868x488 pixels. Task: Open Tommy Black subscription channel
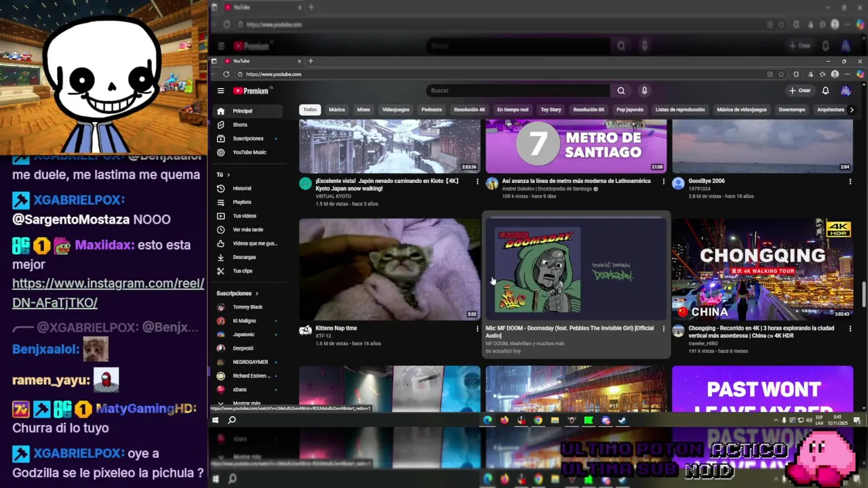(249, 307)
